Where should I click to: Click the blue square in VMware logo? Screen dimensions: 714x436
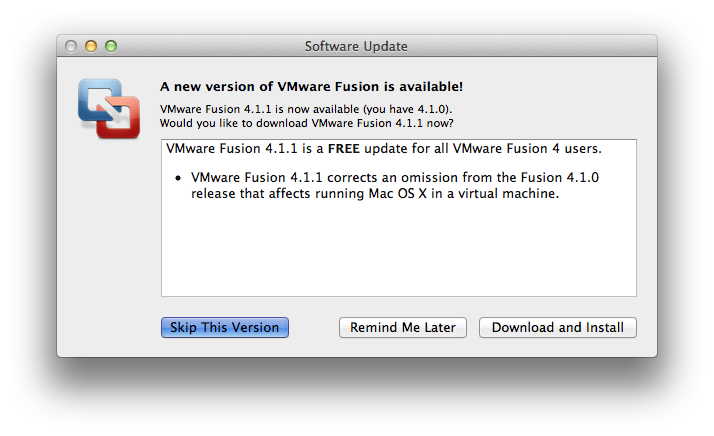click(x=98, y=98)
